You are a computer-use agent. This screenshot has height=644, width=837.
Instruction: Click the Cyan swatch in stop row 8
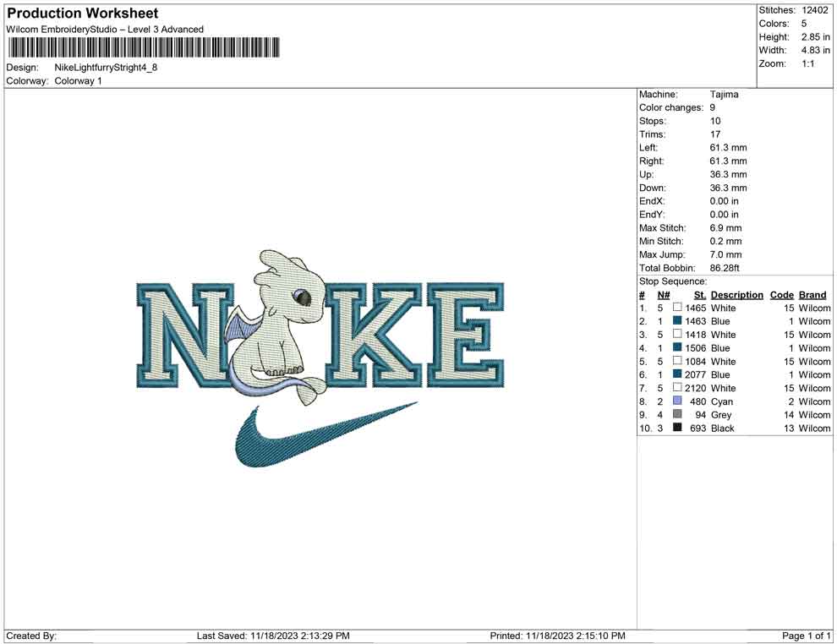677,401
